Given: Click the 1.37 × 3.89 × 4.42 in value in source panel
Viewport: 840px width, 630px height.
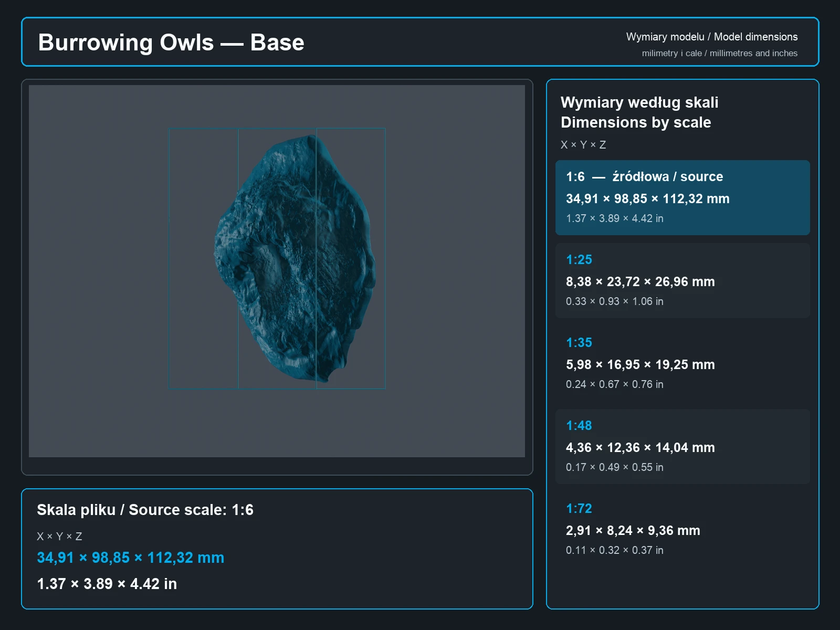Looking at the screenshot, I should (x=107, y=584).
